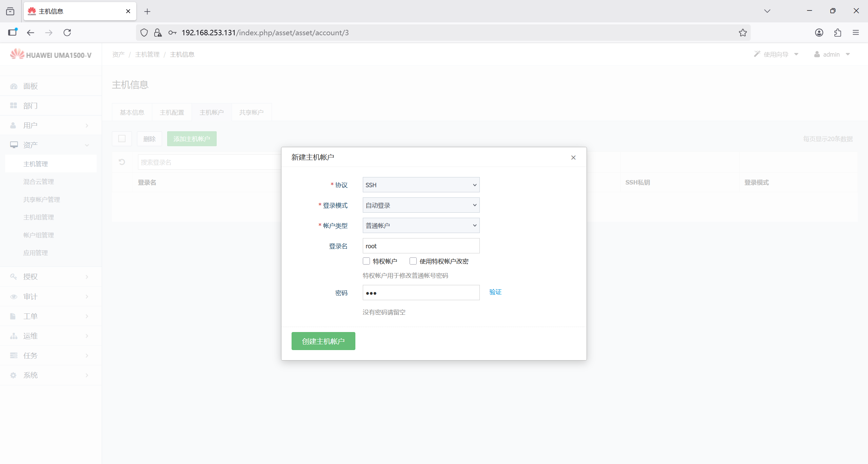Image resolution: width=868 pixels, height=464 pixels.
Task: Tick the select-all checkbox near 删除
Action: tap(122, 139)
